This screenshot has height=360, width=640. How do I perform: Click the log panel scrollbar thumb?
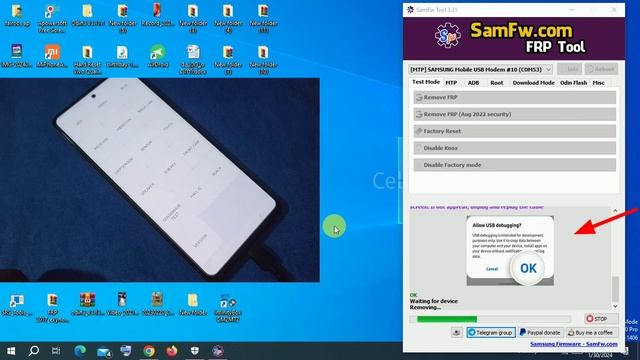pyautogui.click(x=615, y=289)
